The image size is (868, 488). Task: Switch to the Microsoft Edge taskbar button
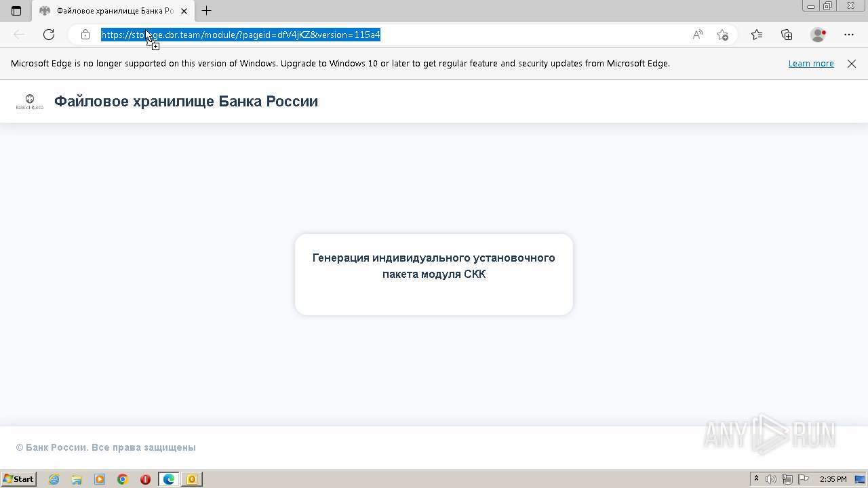pyautogui.click(x=168, y=479)
